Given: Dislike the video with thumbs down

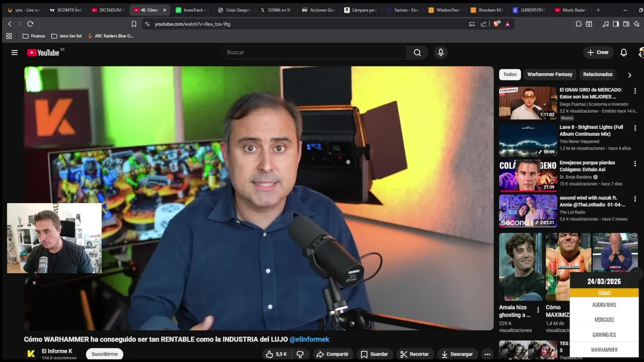Looking at the screenshot, I should pos(300,354).
